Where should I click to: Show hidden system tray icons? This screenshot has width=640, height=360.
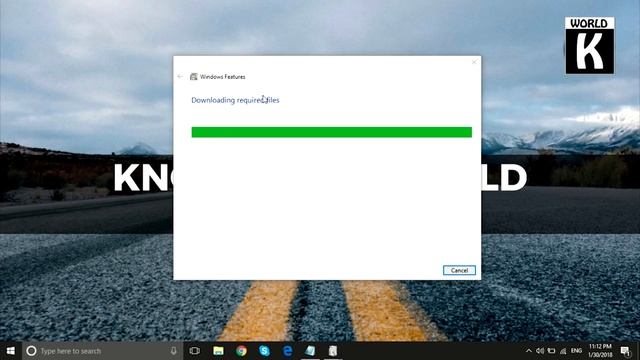pos(529,351)
